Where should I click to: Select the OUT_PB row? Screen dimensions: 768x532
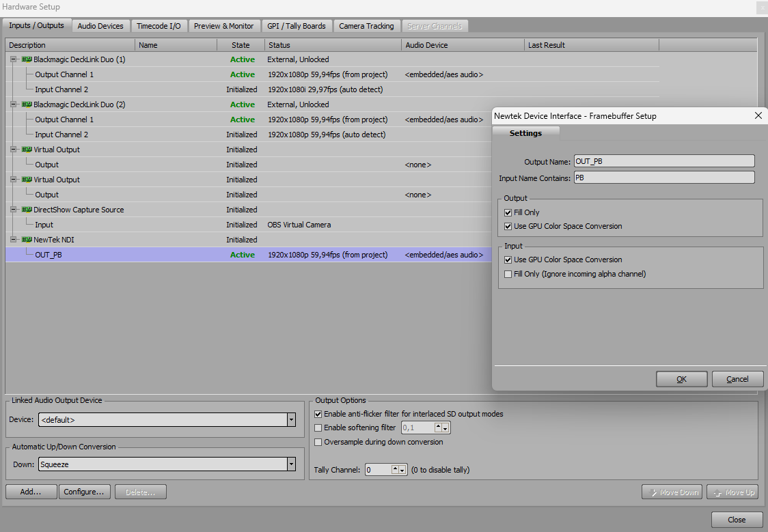tap(248, 255)
